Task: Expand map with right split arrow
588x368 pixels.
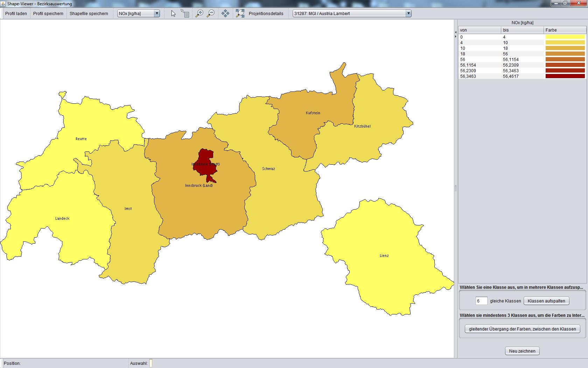Action: 456,36
